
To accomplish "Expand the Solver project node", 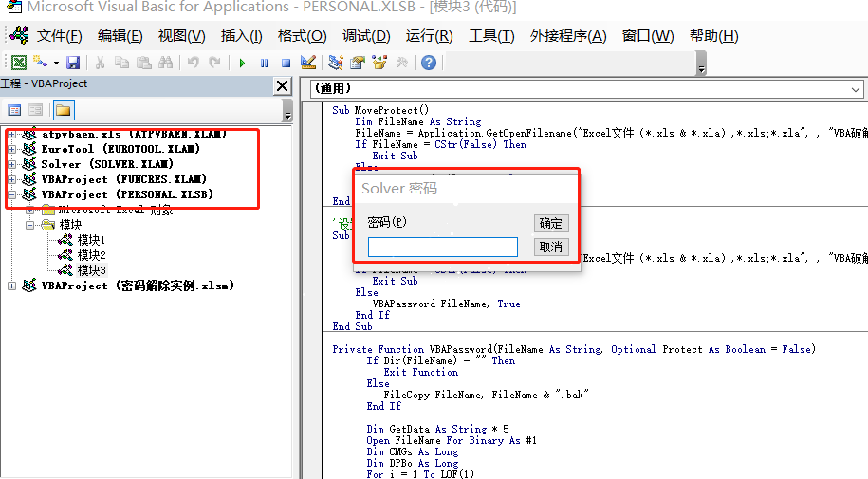I will pos(11,164).
